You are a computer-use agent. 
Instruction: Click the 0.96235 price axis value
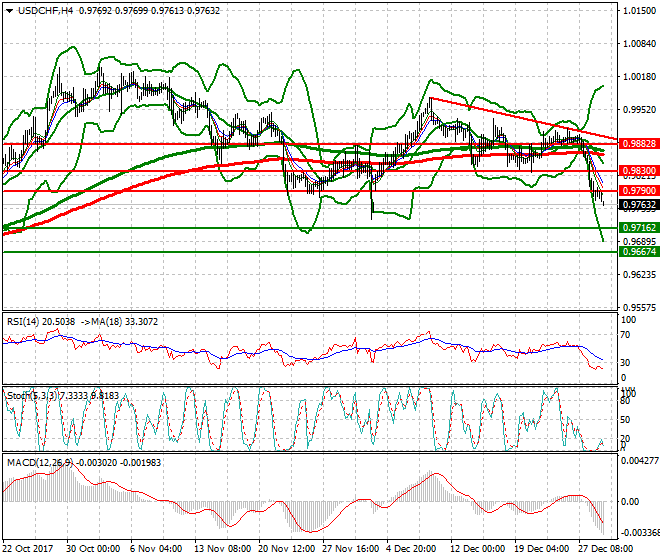tap(639, 275)
